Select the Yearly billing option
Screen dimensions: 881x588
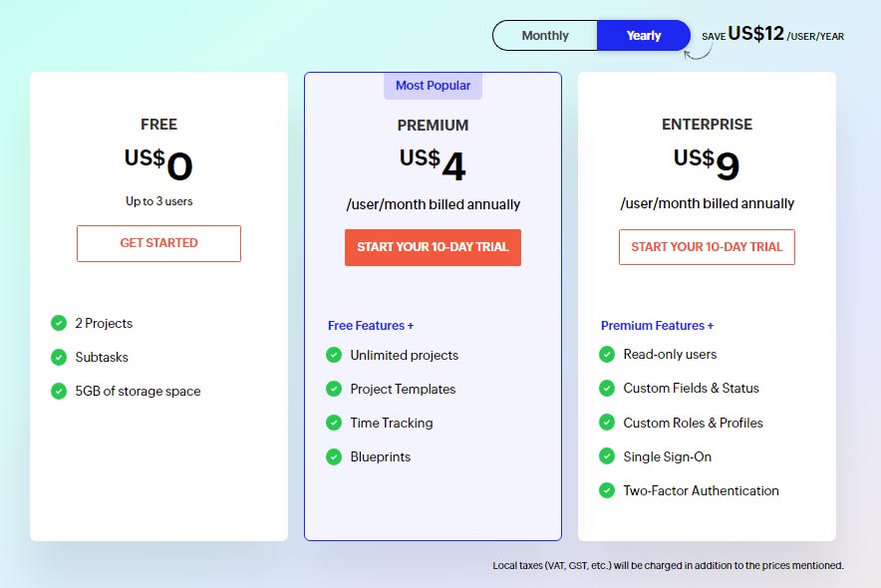coord(644,36)
